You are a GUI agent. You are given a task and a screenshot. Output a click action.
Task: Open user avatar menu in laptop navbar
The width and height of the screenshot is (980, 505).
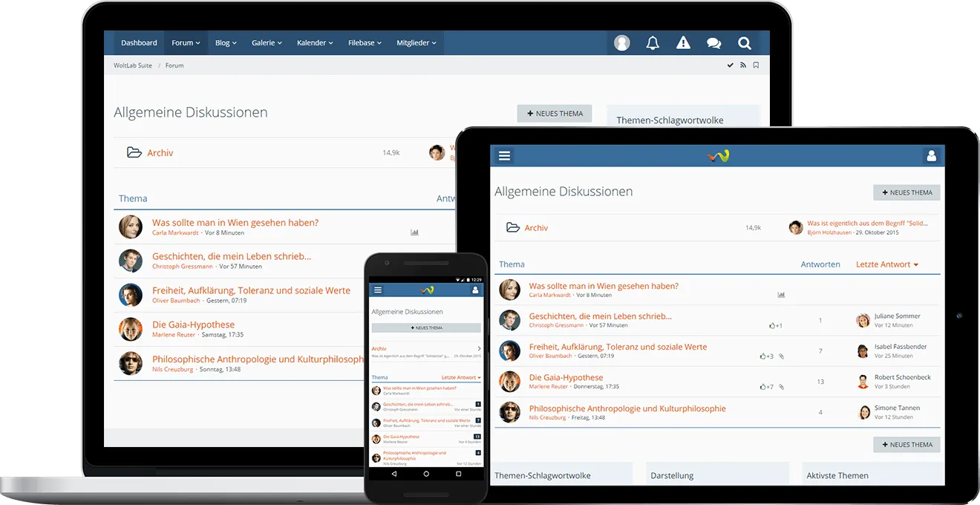point(622,43)
